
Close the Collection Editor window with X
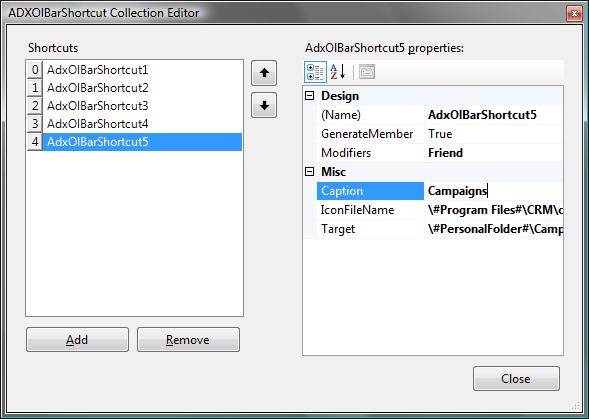(x=574, y=14)
